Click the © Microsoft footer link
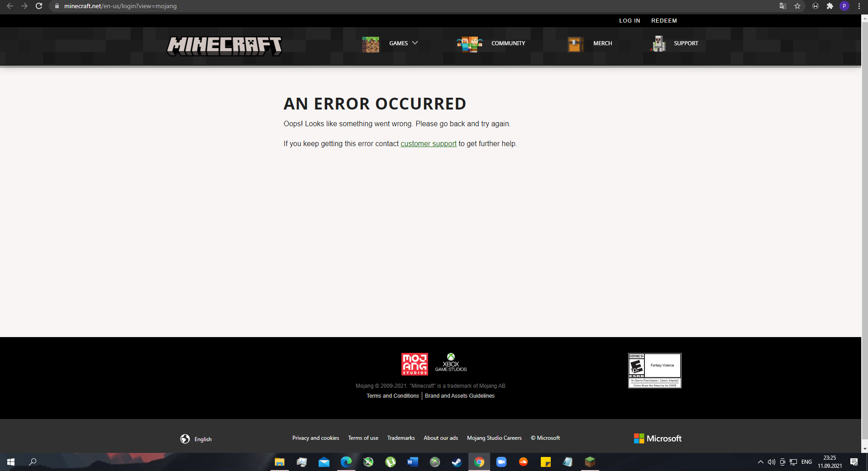868x471 pixels. coord(545,438)
